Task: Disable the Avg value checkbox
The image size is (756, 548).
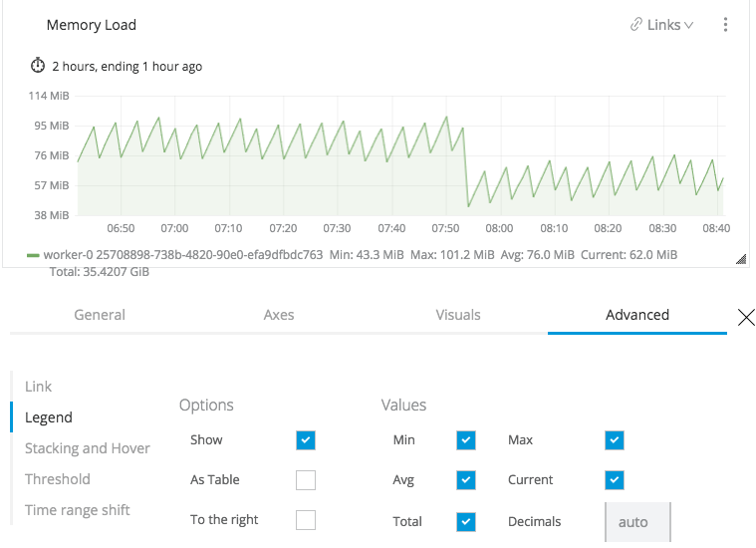Action: 466,480
